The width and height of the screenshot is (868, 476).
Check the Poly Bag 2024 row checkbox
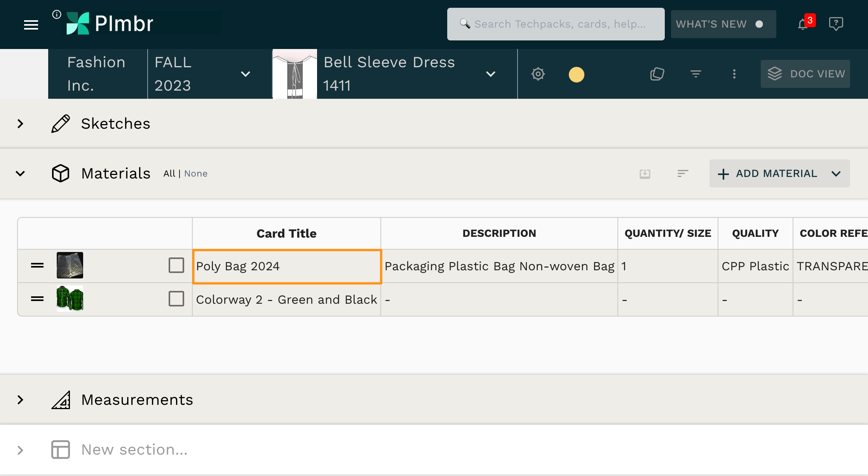click(176, 266)
